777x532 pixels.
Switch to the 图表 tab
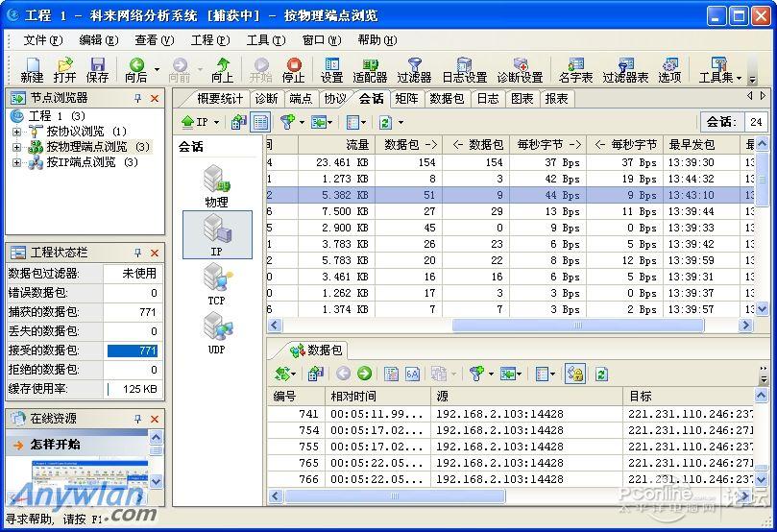(522, 99)
